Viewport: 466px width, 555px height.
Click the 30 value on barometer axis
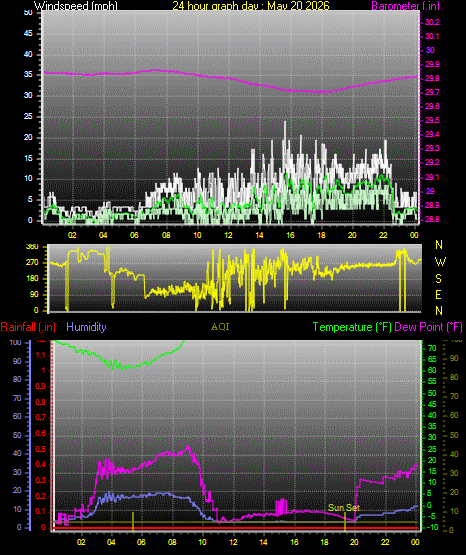(x=430, y=50)
